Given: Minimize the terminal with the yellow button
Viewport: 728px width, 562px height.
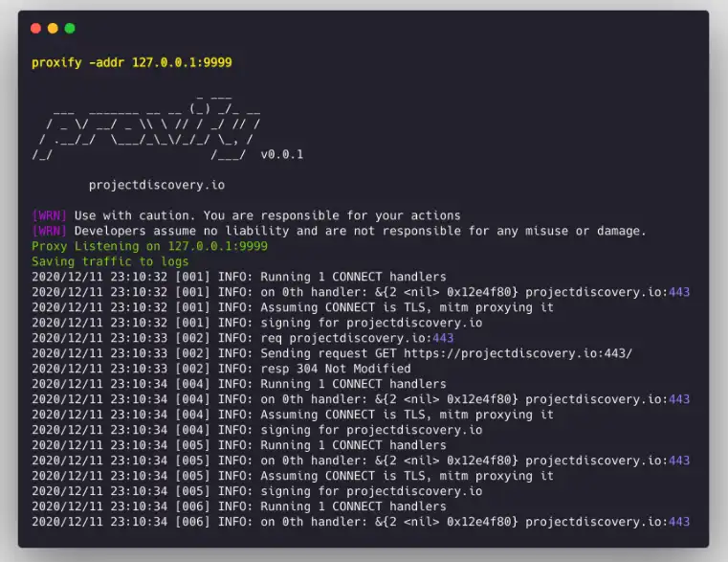Looking at the screenshot, I should [53, 29].
